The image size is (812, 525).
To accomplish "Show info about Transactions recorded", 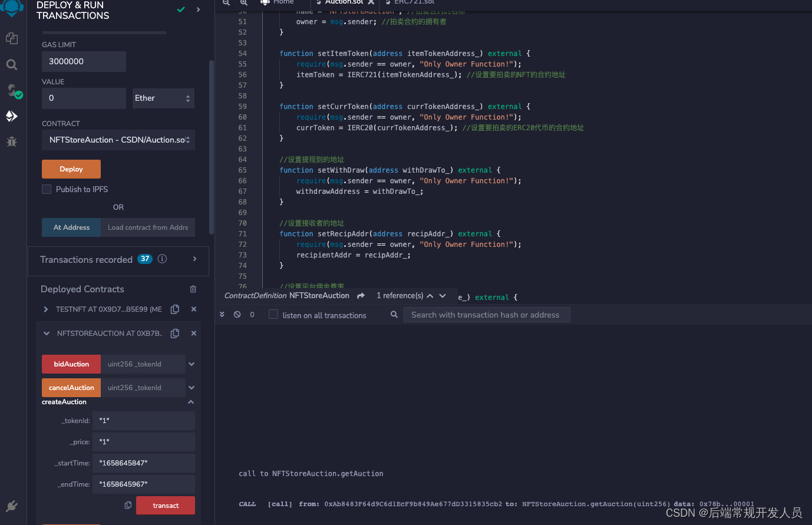I will coord(162,259).
